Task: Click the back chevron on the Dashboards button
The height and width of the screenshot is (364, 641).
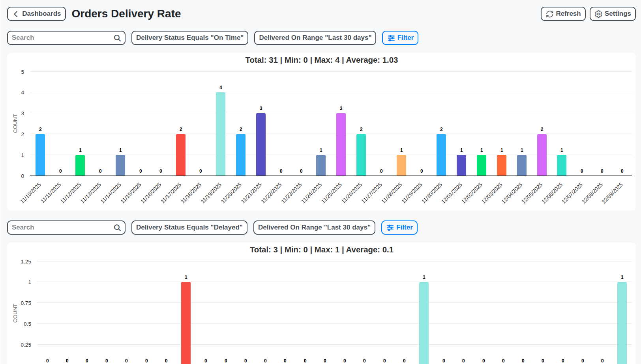Action: [15, 13]
